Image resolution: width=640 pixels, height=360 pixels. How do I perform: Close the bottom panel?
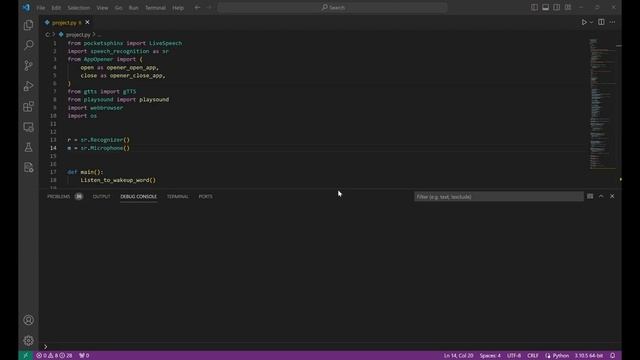pos(612,196)
